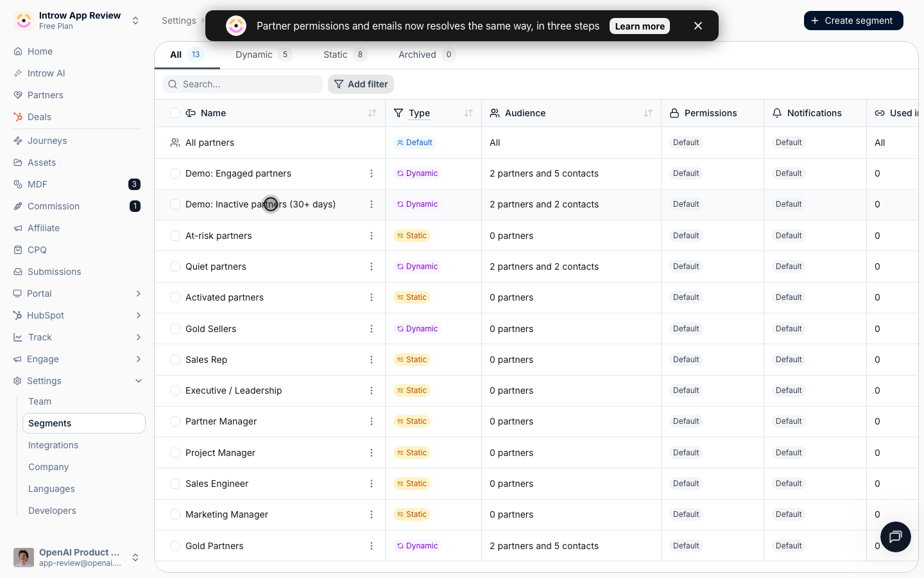Viewport: 924px width, 578px height.
Task: Open Submissions page
Action: pyautogui.click(x=54, y=272)
